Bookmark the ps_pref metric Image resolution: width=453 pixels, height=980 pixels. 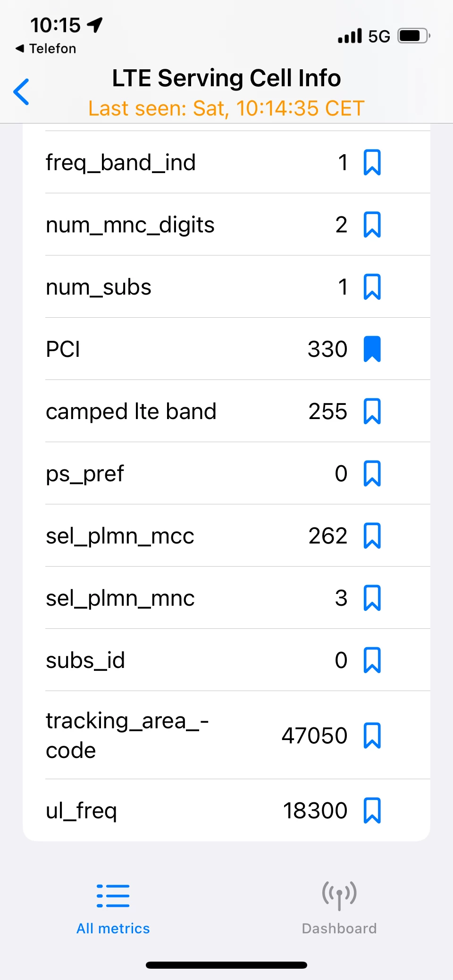click(x=372, y=474)
